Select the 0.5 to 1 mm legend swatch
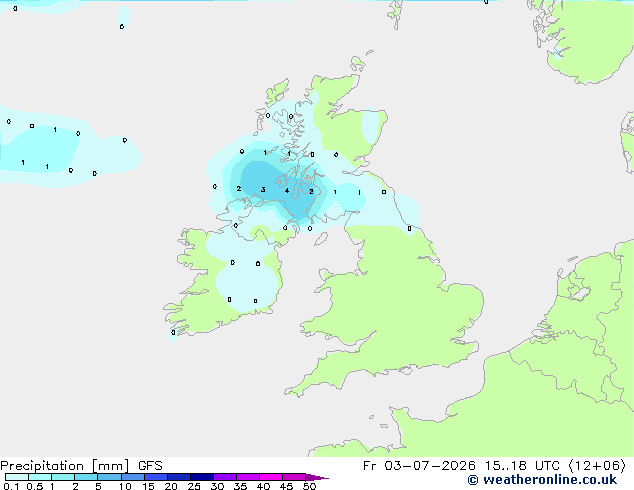The height and width of the screenshot is (490, 634). (x=40, y=477)
